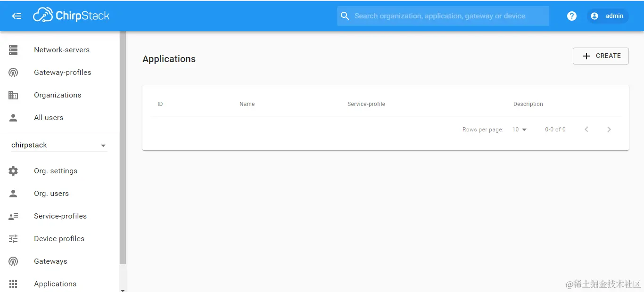Click the All users person icon
Image resolution: width=644 pixels, height=292 pixels.
tap(13, 118)
